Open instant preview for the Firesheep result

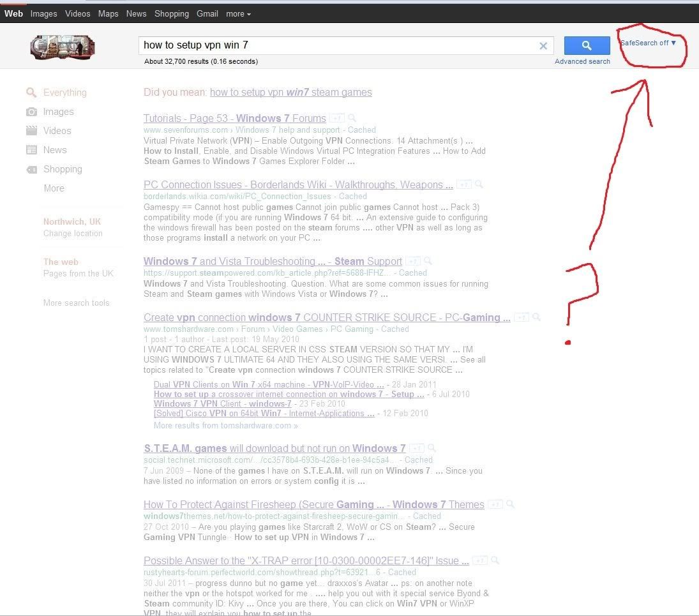pos(511,504)
